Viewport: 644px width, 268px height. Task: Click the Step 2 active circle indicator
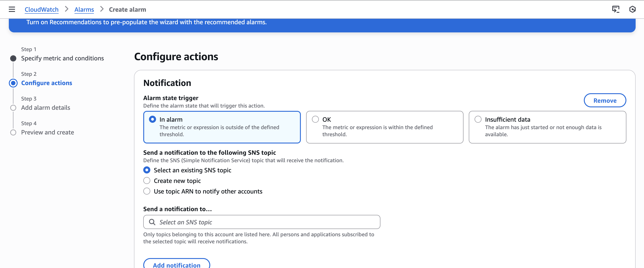13,83
